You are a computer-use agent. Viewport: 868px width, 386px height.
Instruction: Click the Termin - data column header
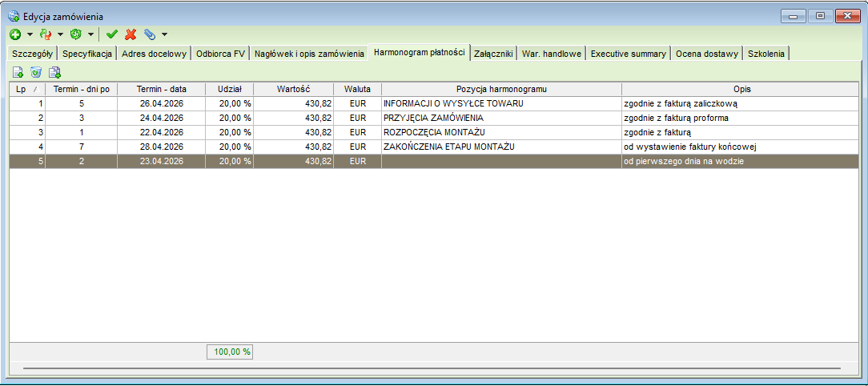point(162,89)
